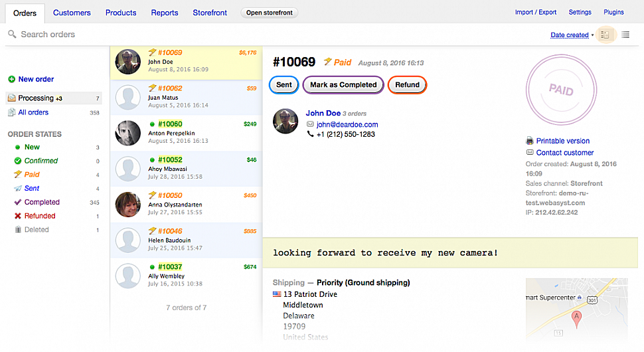Click Mark as Completed button
This screenshot has width=644, height=352.
(x=343, y=84)
